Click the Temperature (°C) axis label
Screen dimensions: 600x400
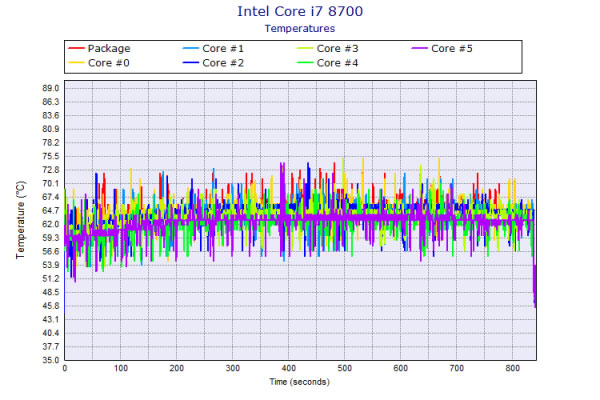(x=20, y=220)
